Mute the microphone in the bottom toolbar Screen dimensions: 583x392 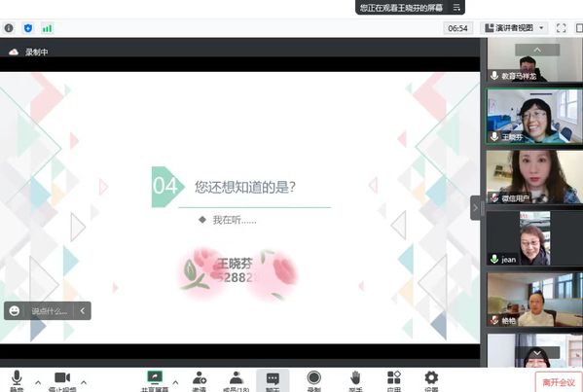pyautogui.click(x=17, y=378)
